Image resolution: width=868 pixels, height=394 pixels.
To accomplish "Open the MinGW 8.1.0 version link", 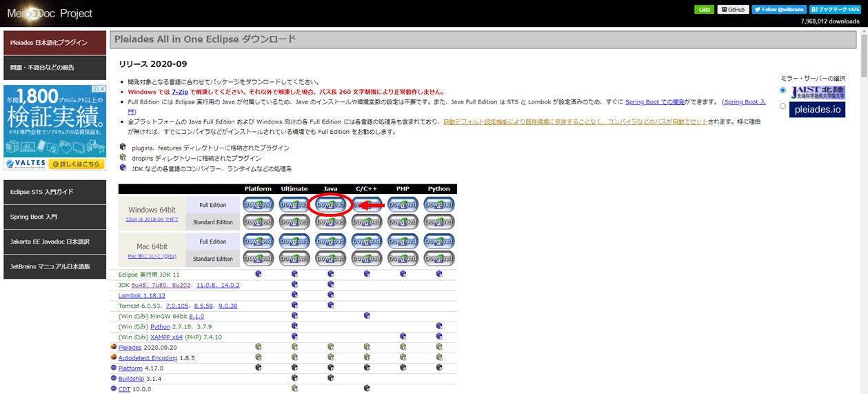I will click(x=196, y=316).
